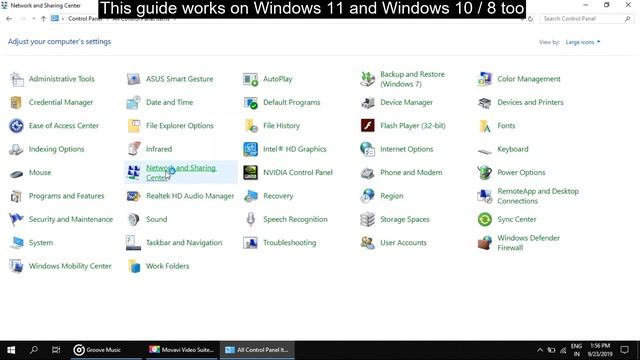
Task: Click the Realtek HD Audio Manager icon
Action: (134, 196)
